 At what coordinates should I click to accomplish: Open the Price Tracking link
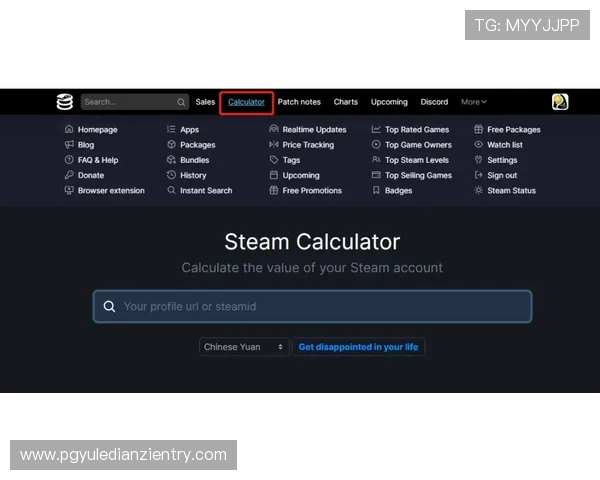click(308, 145)
